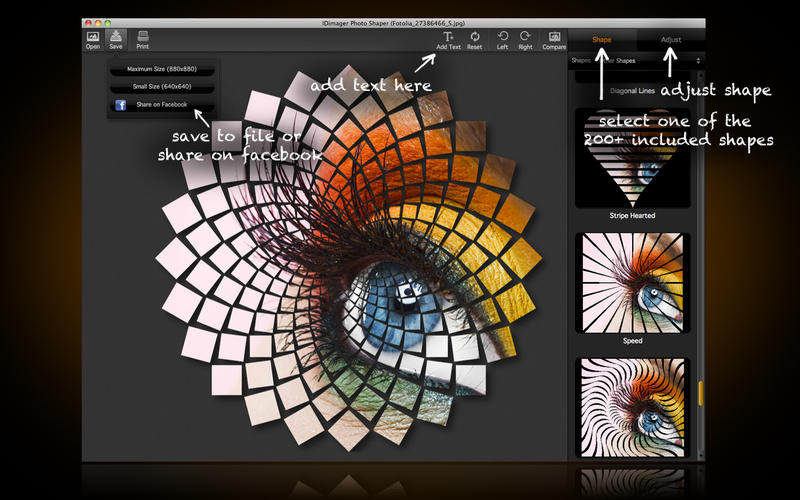Choose Small Size (640x640) export
Screen dimensions: 800x500
point(160,86)
